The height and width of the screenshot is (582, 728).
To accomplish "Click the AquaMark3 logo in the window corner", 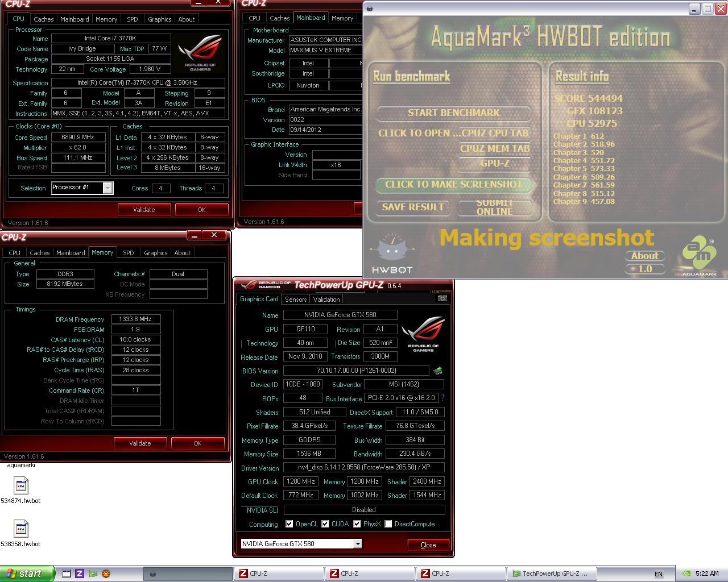I will pyautogui.click(x=700, y=256).
